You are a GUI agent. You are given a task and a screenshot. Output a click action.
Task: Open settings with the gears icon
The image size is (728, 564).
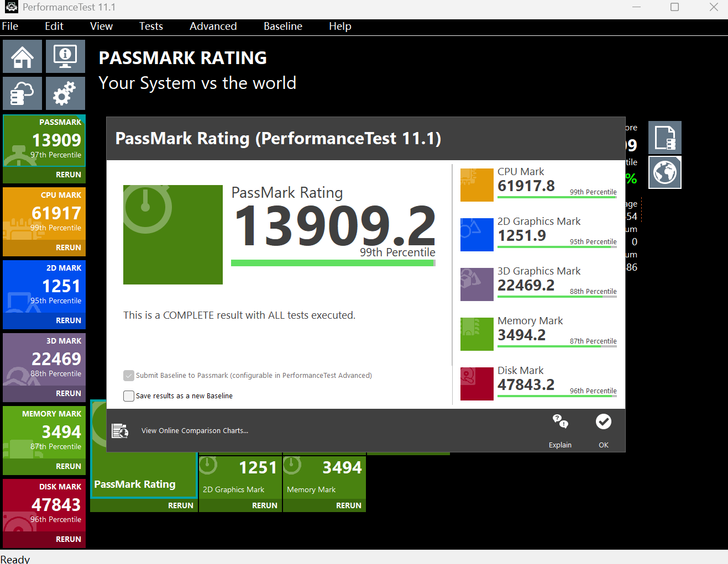point(65,93)
